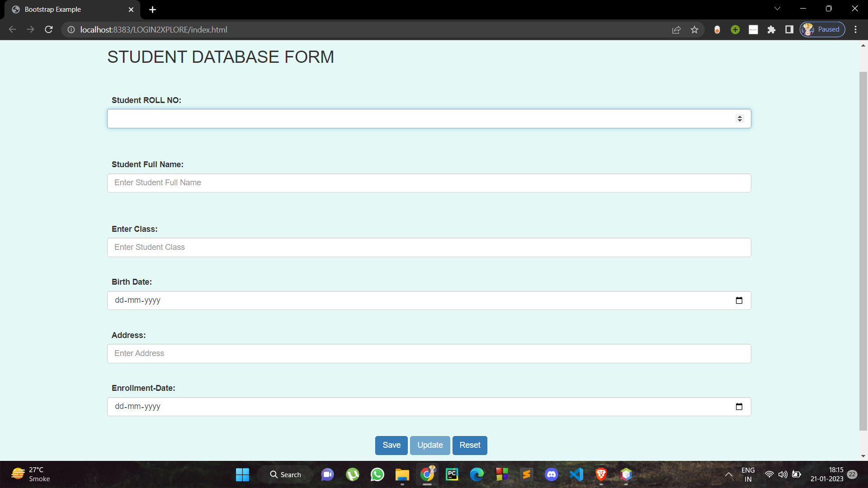The width and height of the screenshot is (868, 488).
Task: Open the tab search dropdown arrow
Action: click(x=777, y=9)
